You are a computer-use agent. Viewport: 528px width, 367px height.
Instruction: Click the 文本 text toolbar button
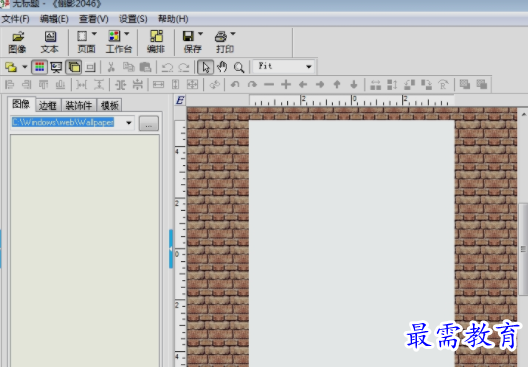tap(50, 42)
